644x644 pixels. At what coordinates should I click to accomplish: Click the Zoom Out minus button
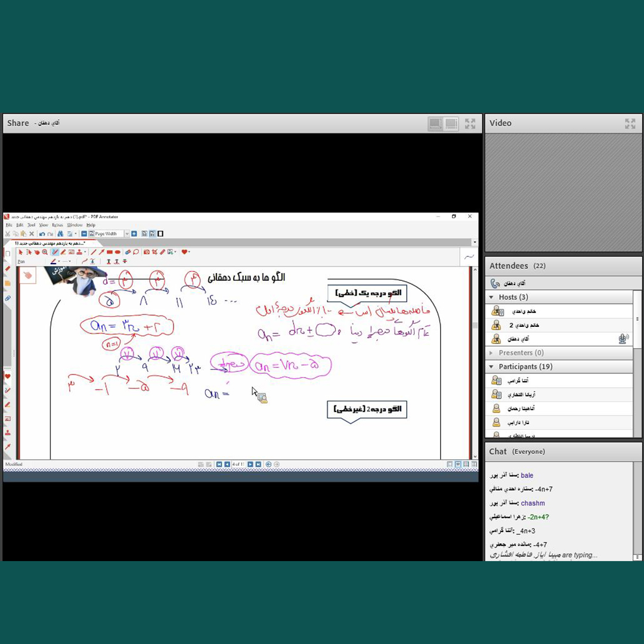coord(84,234)
